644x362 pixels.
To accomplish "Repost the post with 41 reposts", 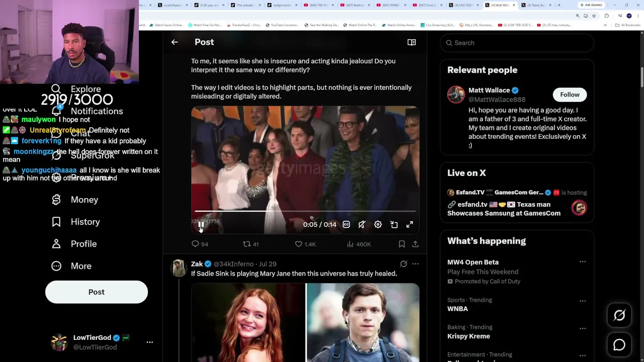I will (x=251, y=244).
